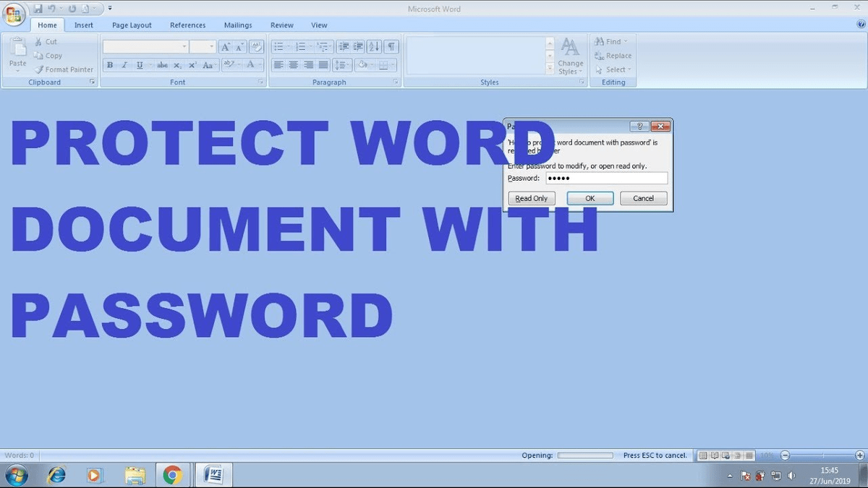Click the Redo icon in Quick Access Toolbar

[72, 8]
